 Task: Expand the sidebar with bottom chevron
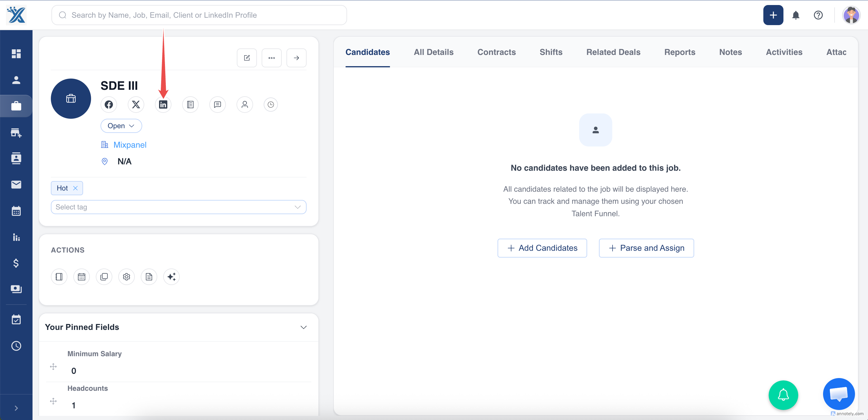tap(16, 408)
